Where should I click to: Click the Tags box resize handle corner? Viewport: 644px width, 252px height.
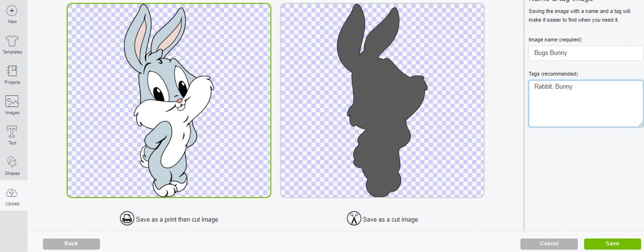click(641, 124)
